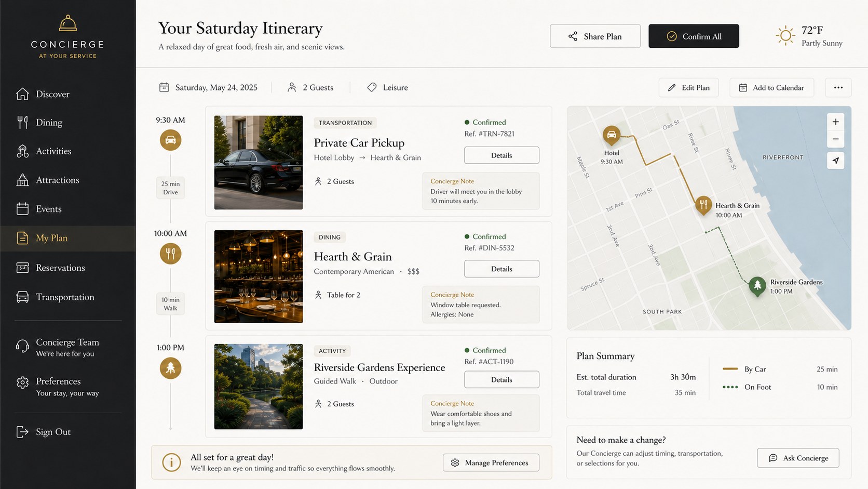The width and height of the screenshot is (868, 489).
Task: Click the calendar icon beside Saturday date
Action: [x=164, y=87]
